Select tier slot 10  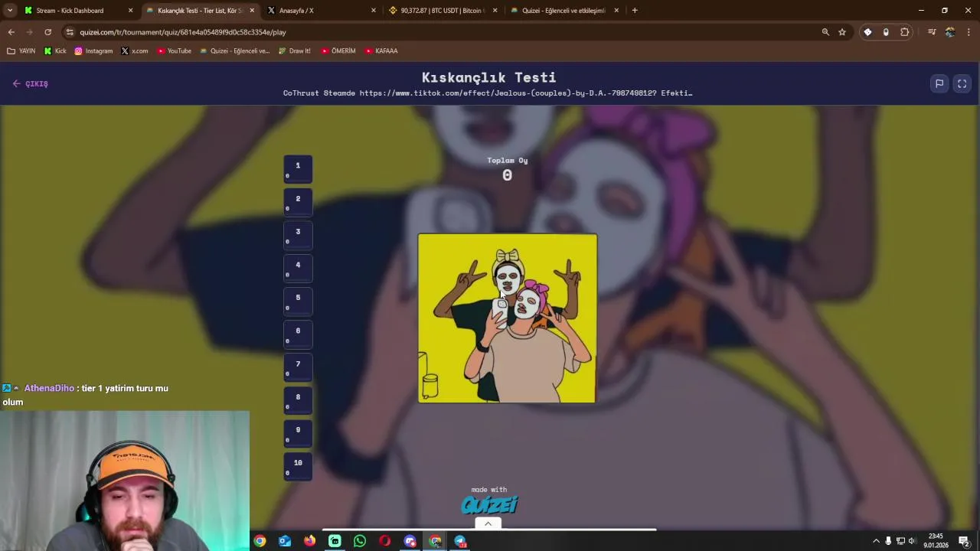click(298, 466)
